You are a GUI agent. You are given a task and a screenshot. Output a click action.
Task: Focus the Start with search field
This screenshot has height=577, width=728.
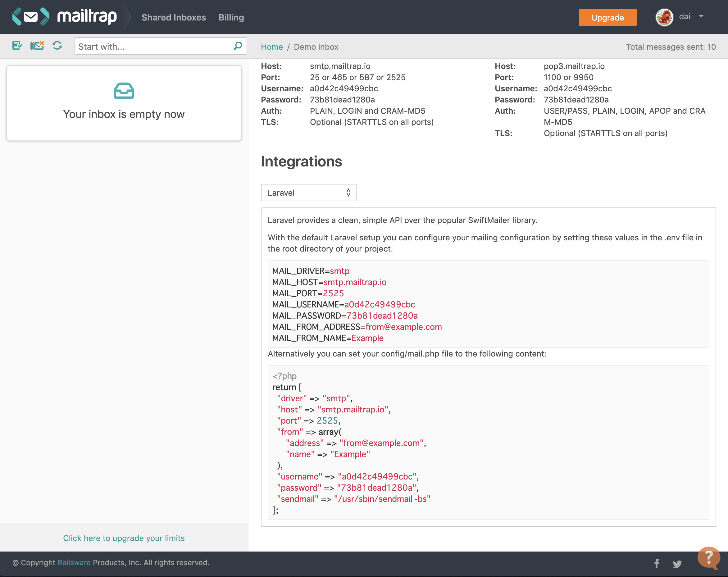click(x=154, y=47)
